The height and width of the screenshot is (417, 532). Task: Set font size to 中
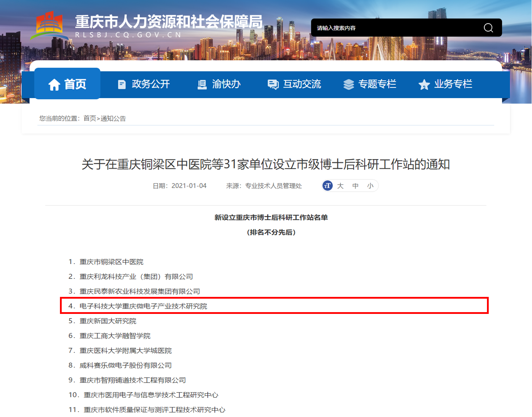[355, 186]
